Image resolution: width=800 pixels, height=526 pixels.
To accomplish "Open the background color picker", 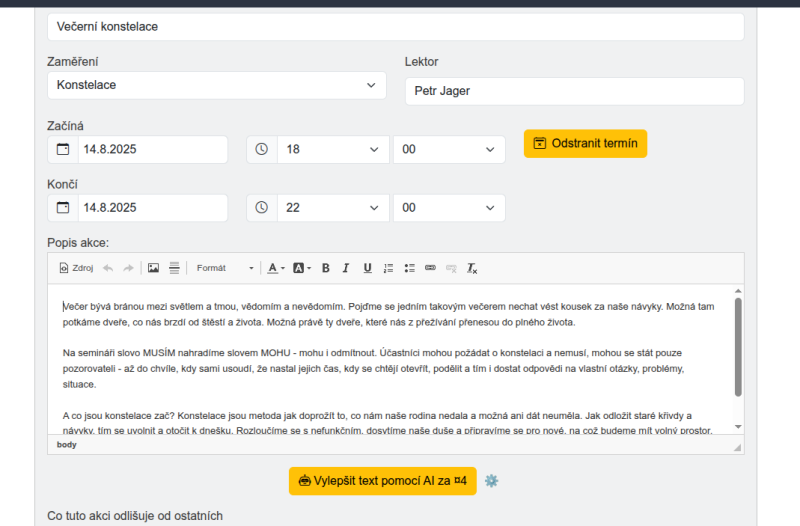I will [302, 268].
